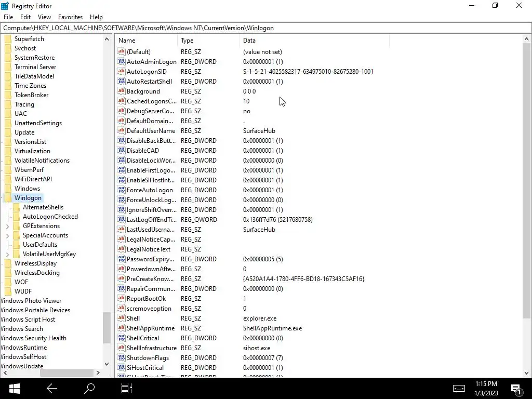Click the tree pane scroll down arrow
532x399 pixels.
(x=107, y=364)
